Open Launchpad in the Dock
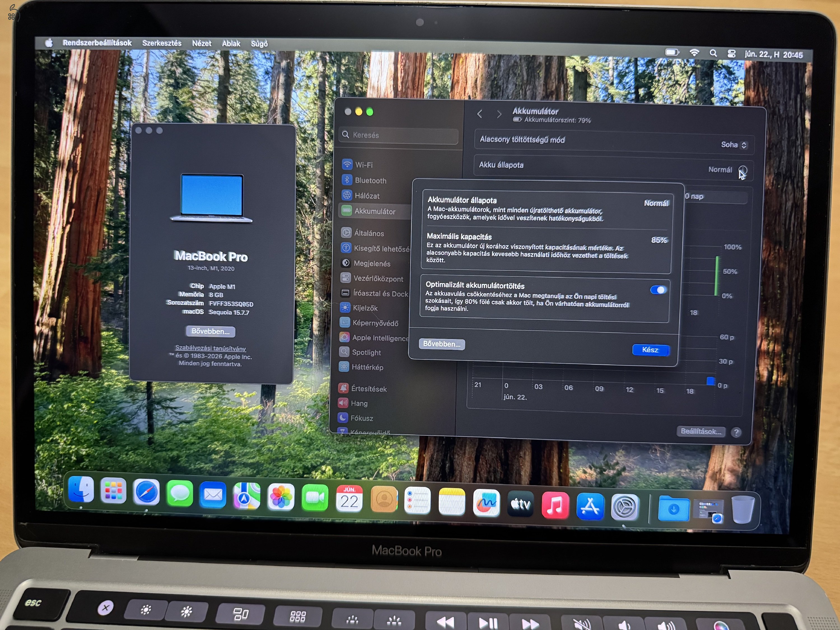Image resolution: width=840 pixels, height=630 pixels. pyautogui.click(x=114, y=491)
